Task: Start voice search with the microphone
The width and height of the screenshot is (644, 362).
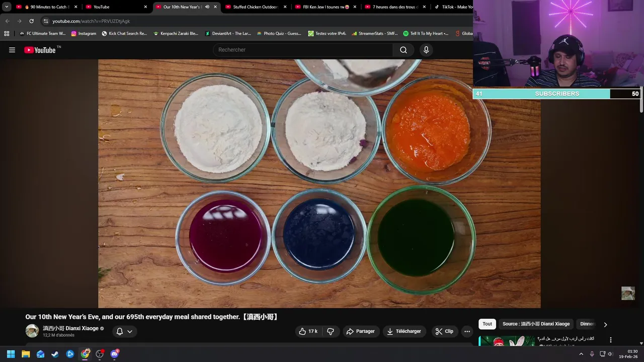Action: (x=426, y=50)
